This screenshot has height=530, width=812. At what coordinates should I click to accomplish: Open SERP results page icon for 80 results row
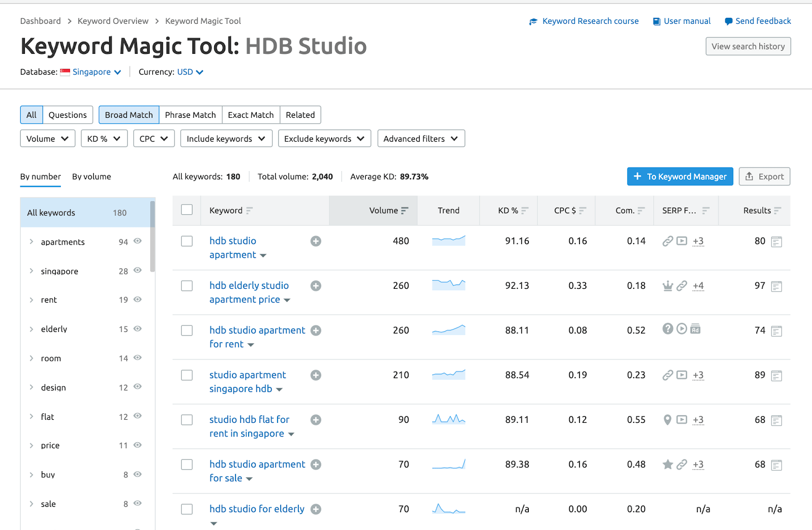(776, 242)
